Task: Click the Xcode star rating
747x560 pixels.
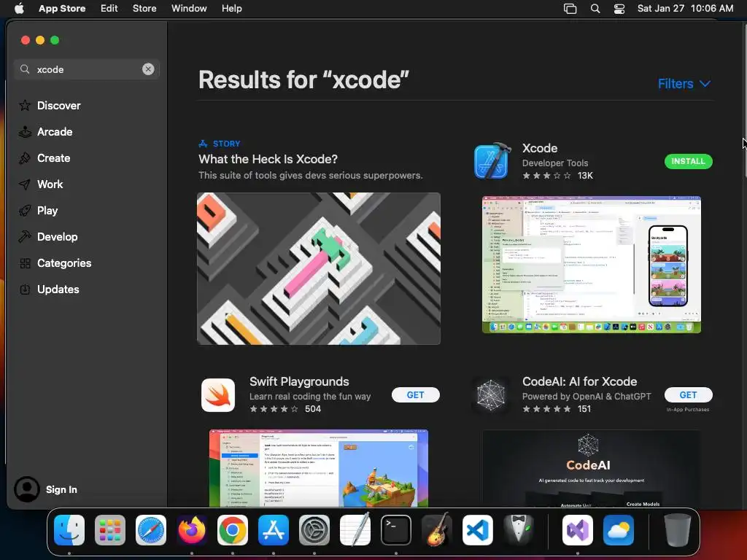Action: click(x=546, y=176)
